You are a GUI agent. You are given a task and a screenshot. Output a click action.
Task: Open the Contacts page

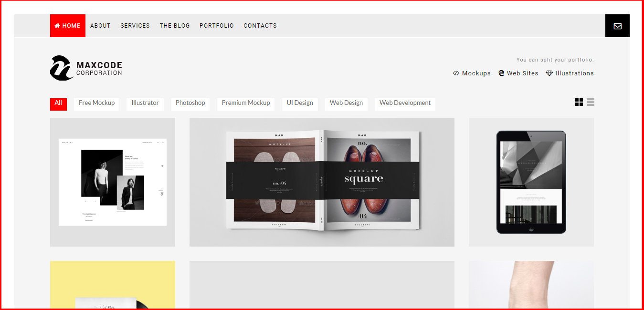[x=260, y=26]
